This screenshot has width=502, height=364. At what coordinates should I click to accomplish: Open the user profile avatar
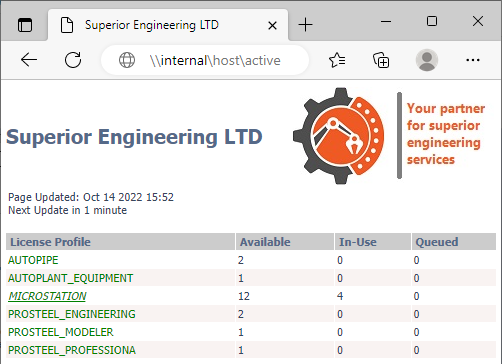pos(427,60)
